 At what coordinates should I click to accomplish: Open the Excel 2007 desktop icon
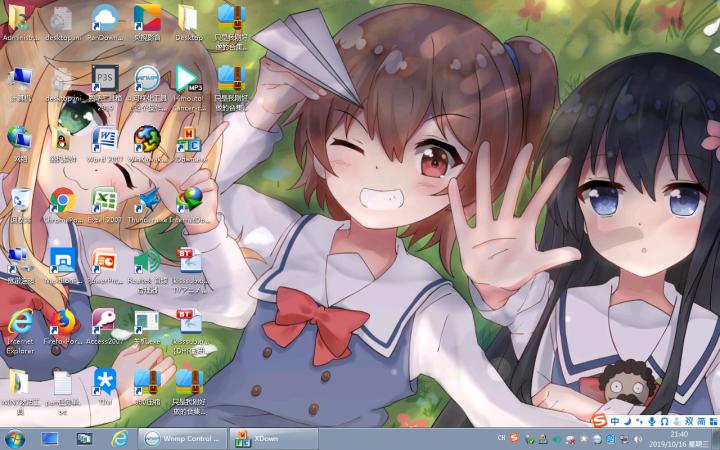(x=104, y=200)
